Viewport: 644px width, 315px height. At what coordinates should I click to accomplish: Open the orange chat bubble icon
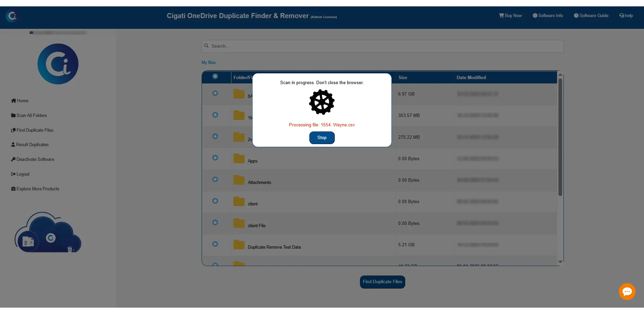pyautogui.click(x=627, y=292)
